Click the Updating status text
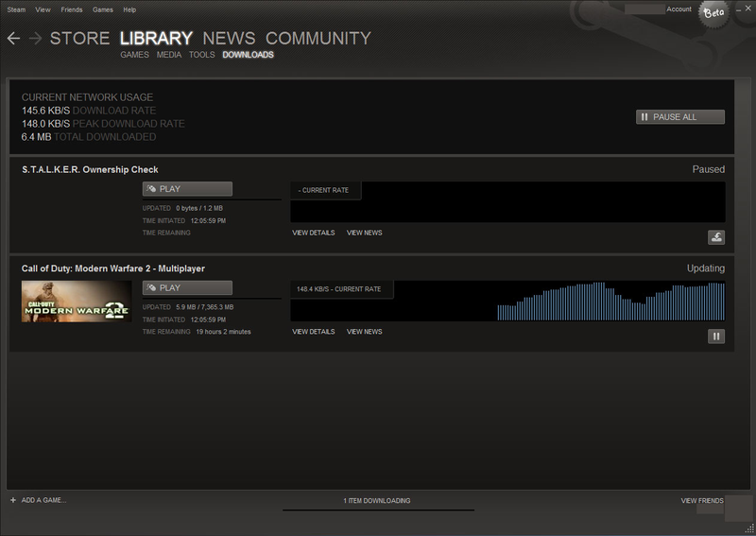Image resolution: width=756 pixels, height=536 pixels. 705,268
